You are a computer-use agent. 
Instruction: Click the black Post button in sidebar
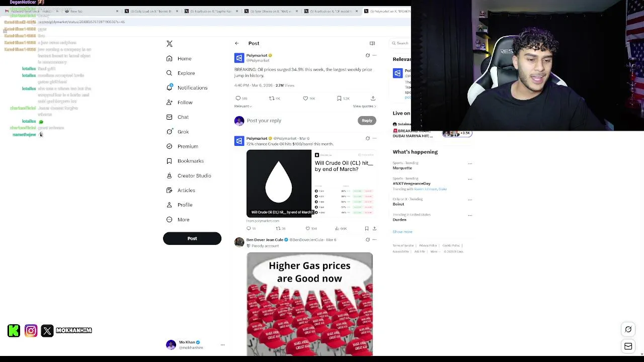(x=192, y=239)
